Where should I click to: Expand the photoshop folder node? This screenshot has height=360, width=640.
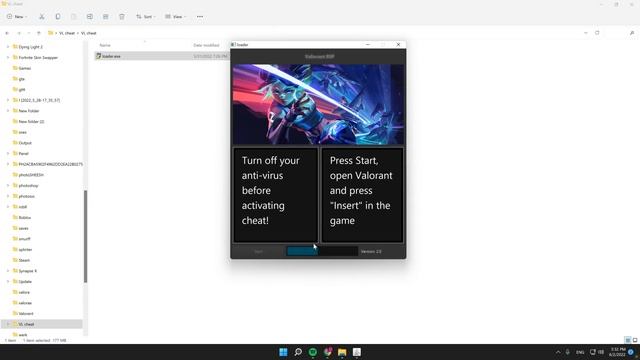click(8, 185)
